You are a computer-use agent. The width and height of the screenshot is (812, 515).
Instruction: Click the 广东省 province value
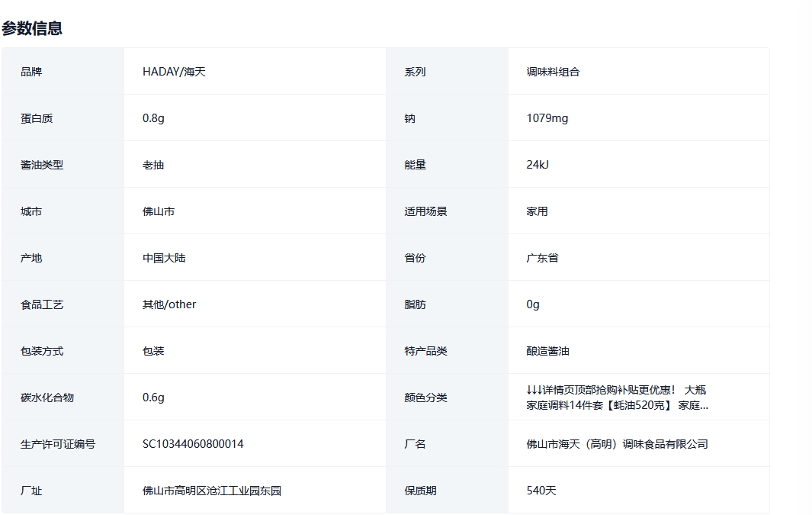(542, 258)
